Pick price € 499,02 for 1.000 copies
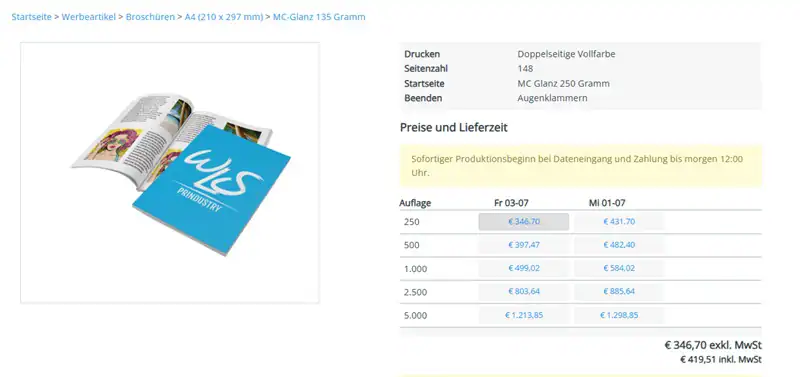The height and width of the screenshot is (377, 800). (524, 268)
